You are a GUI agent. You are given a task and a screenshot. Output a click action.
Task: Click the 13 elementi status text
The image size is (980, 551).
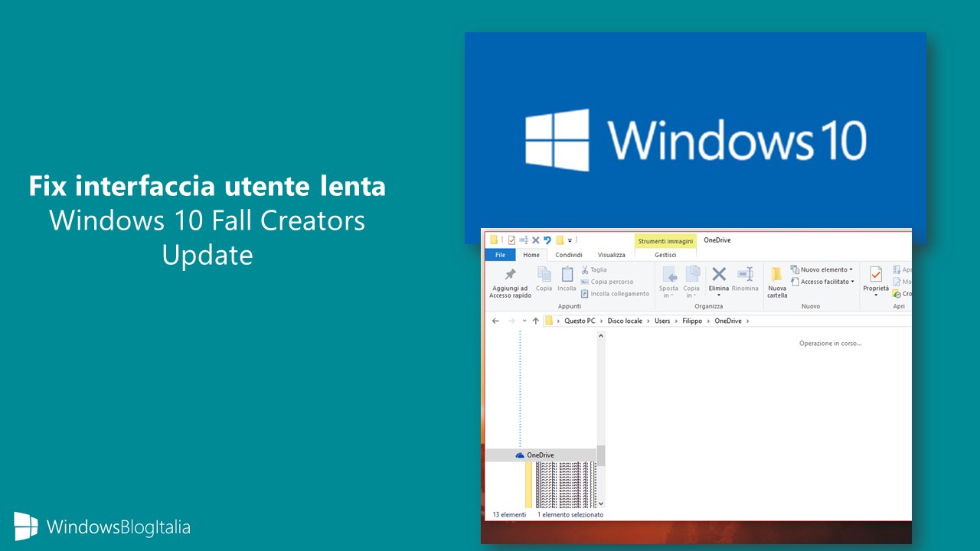pos(509,515)
